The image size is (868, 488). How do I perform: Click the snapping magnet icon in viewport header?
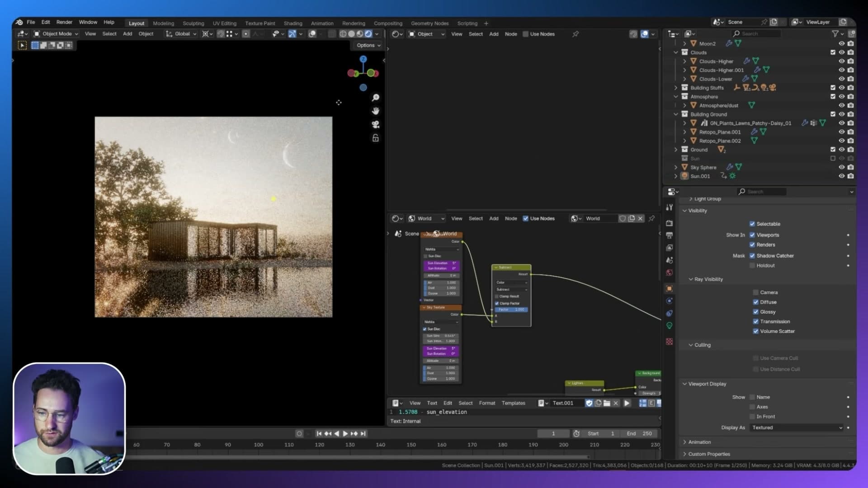pyautogui.click(x=221, y=34)
